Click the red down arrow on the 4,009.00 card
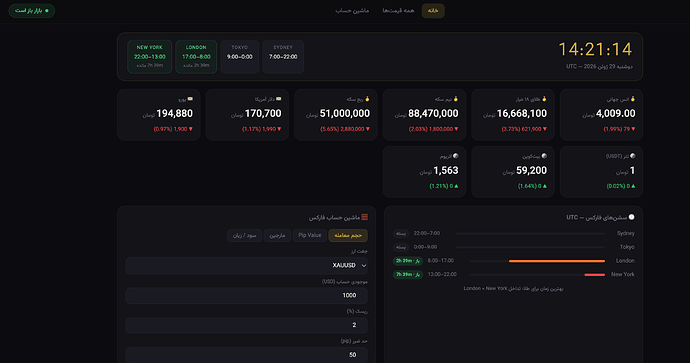This screenshot has width=690, height=363. tap(633, 129)
